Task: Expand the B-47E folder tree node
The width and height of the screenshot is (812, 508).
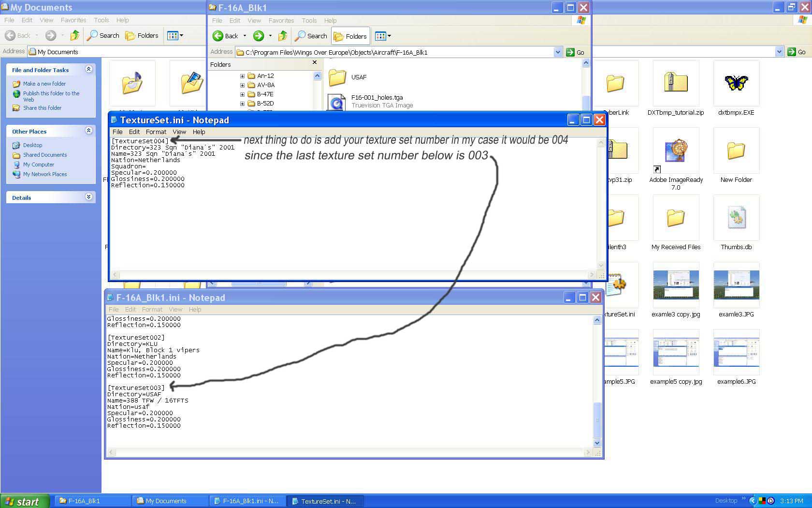Action: coord(242,94)
